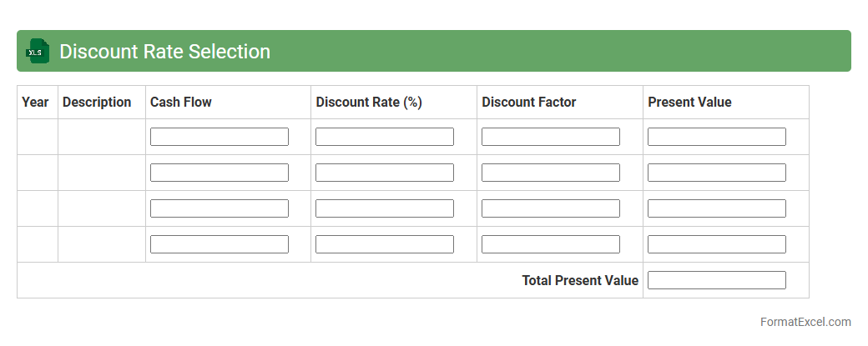Click the fourth row Cash Flow input

[220, 244]
